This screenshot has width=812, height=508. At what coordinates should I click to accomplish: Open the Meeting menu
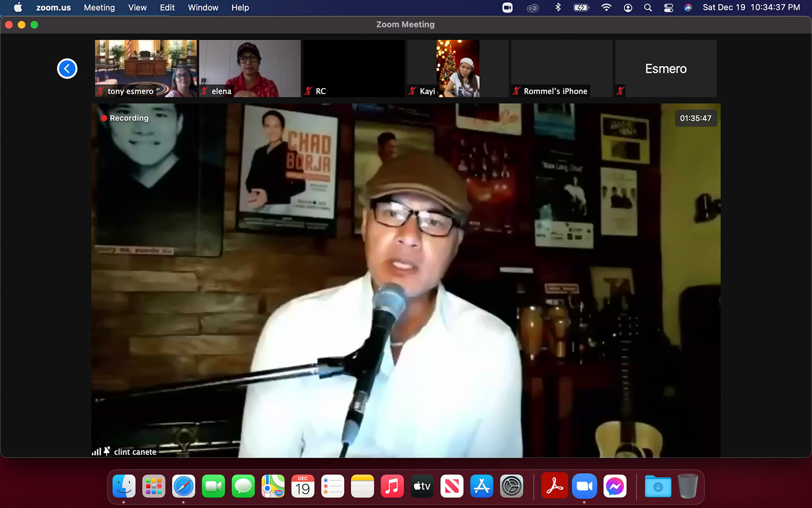[x=99, y=8]
